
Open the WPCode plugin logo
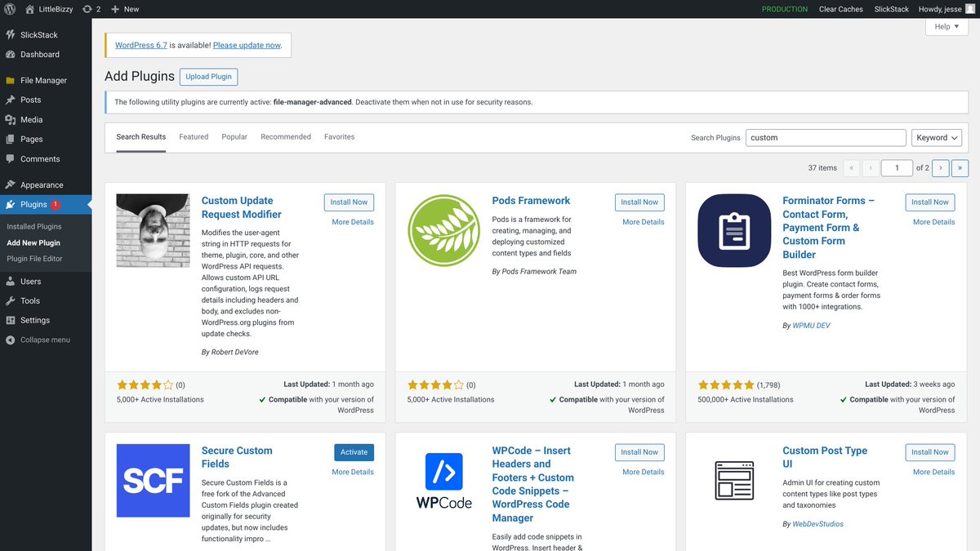pos(444,480)
